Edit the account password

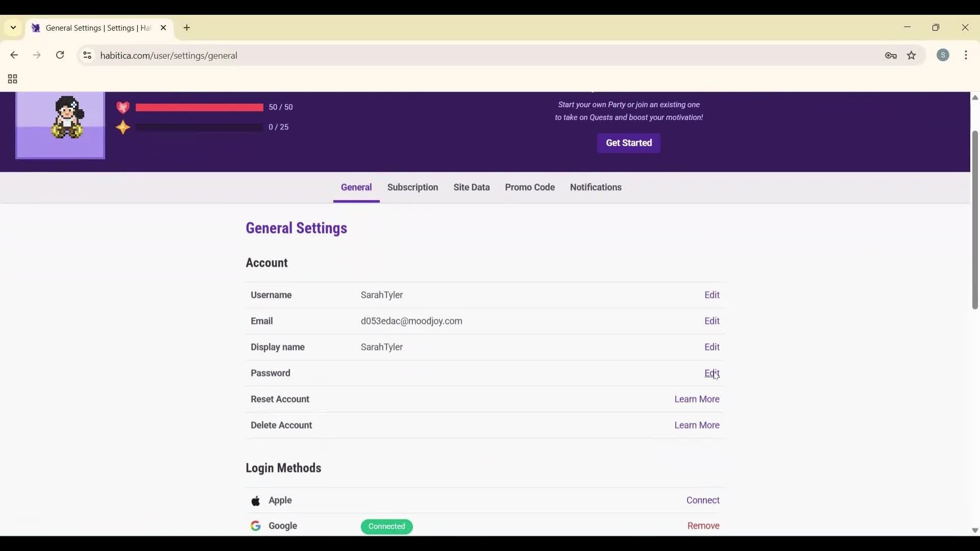pos(713,373)
